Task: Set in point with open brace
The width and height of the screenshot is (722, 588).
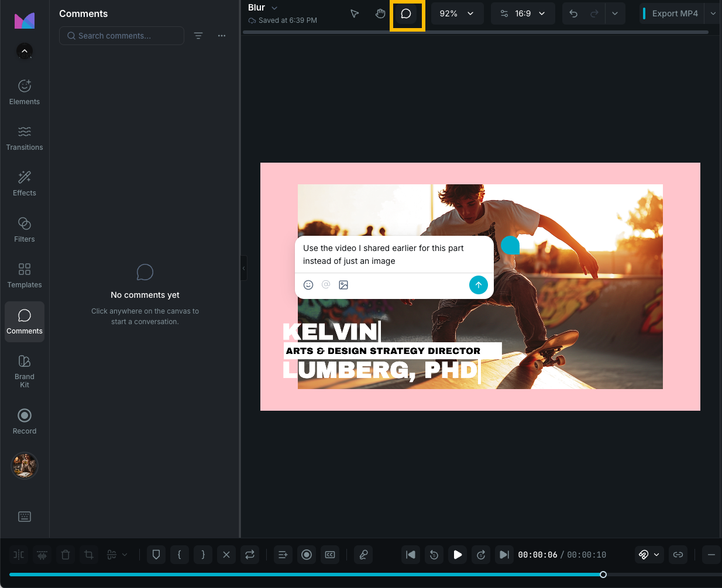Action: pyautogui.click(x=180, y=555)
